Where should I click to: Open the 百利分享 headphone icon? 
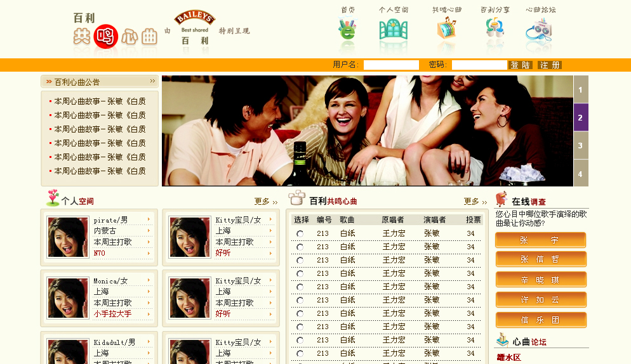click(x=495, y=28)
